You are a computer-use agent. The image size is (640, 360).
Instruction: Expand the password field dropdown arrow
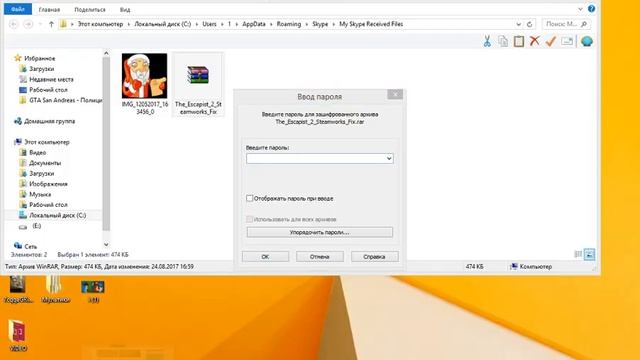pos(389,158)
